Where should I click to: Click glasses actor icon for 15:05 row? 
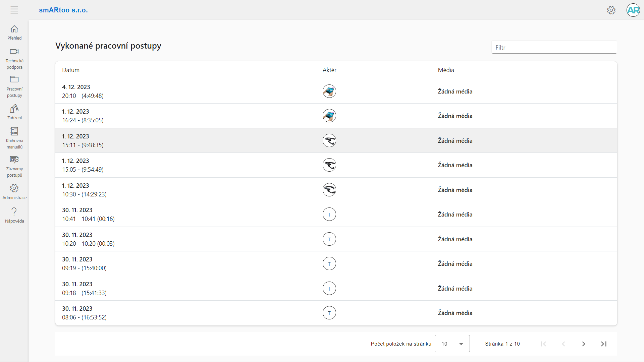pyautogui.click(x=329, y=165)
